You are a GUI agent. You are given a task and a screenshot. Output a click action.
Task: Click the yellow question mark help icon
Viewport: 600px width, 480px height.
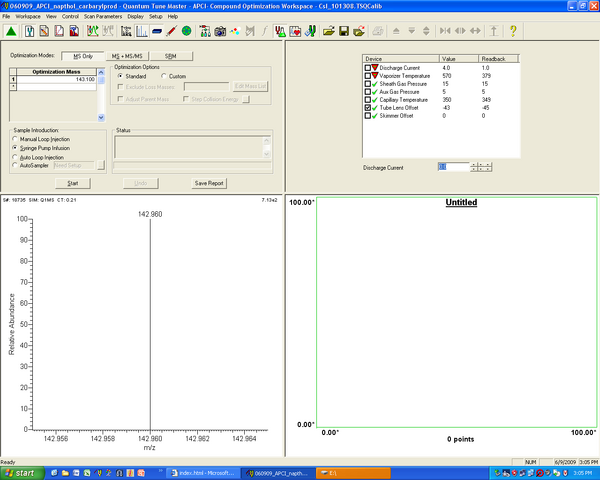513,31
